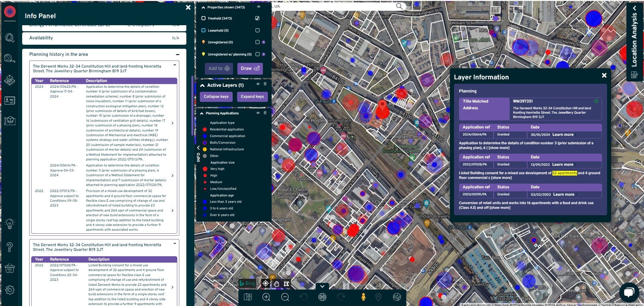
Task: Toggle visibility of the Planning Applications layer
Action: coord(258,113)
